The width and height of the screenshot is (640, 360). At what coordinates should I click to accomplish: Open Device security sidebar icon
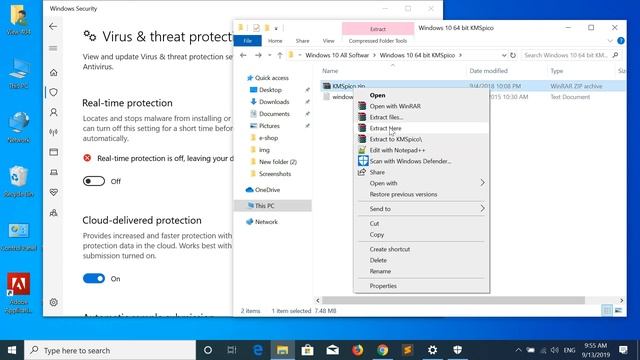point(53,172)
